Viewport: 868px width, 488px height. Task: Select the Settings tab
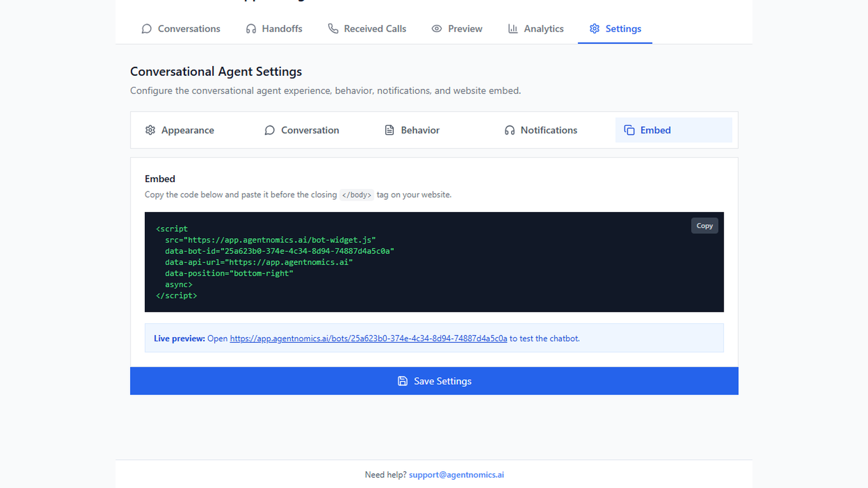pos(615,29)
